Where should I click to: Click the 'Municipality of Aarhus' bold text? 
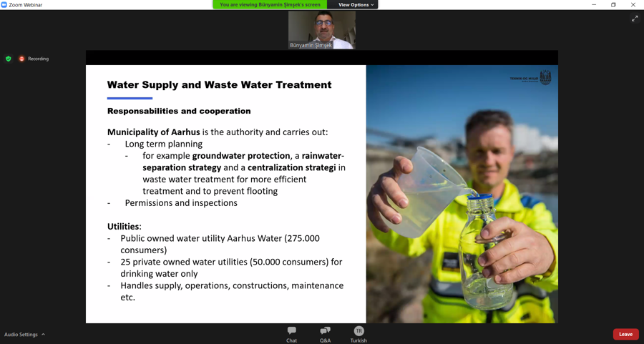[154, 132]
